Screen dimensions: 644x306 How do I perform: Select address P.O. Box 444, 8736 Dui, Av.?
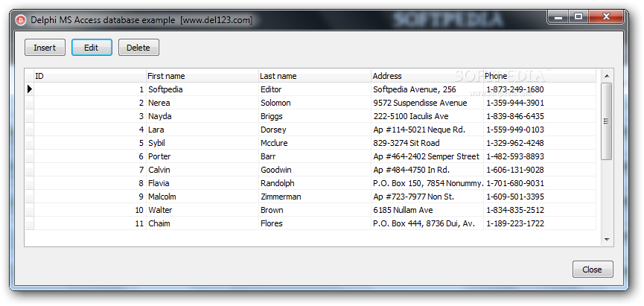tap(427, 223)
